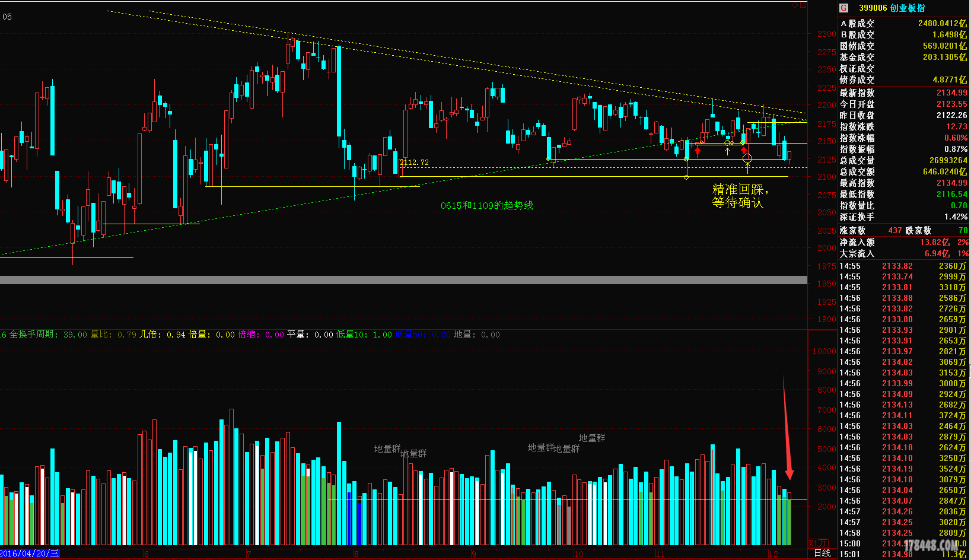The height and width of the screenshot is (560, 971).
Task: Click the 最新指数 value 2134.99
Action: [952, 93]
